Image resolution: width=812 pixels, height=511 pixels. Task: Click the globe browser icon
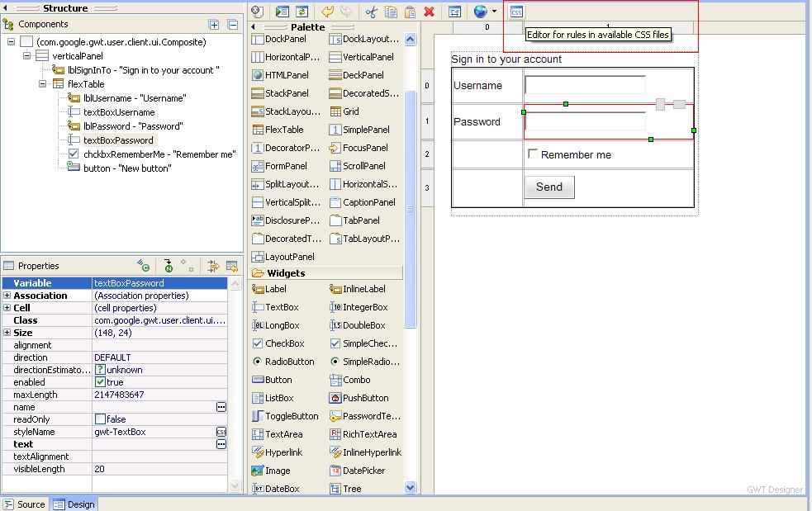[481, 12]
